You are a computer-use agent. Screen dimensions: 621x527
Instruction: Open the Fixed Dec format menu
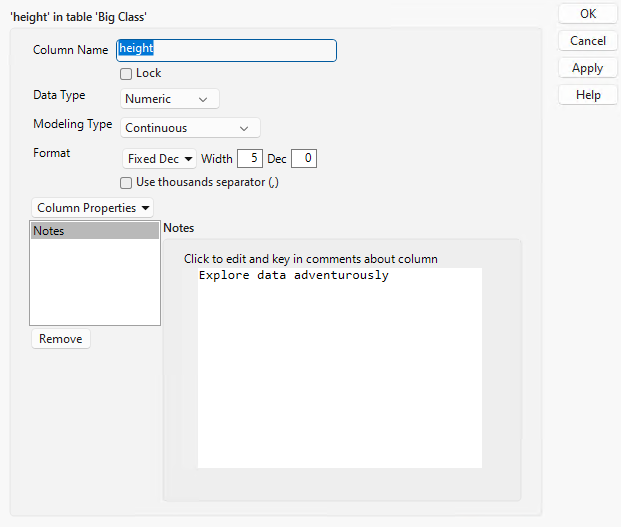click(x=159, y=159)
